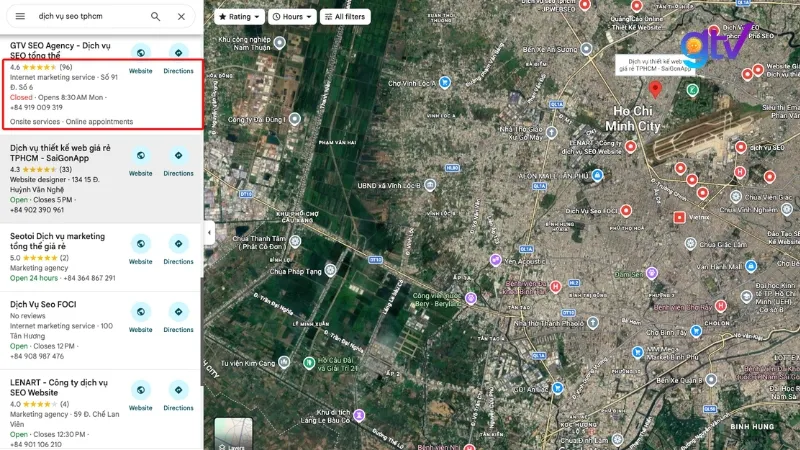Image resolution: width=800 pixels, height=450 pixels.
Task: Click the AEON MALL Tân Phú marker
Action: coord(597,176)
